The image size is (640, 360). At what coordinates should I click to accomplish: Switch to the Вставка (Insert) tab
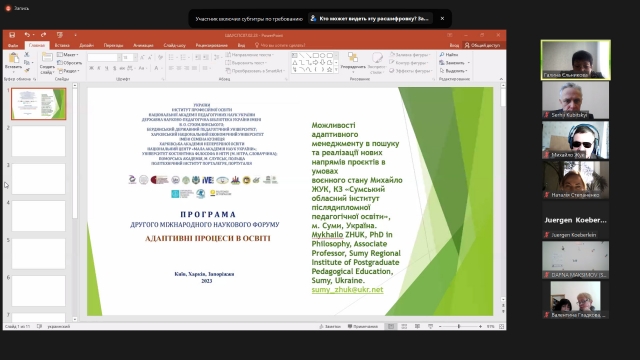pyautogui.click(x=62, y=45)
